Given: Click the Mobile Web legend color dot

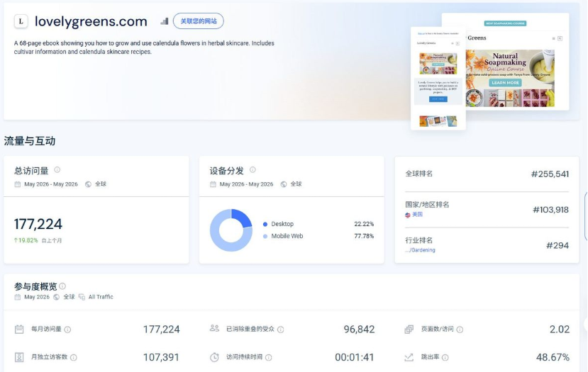Looking at the screenshot, I should point(265,237).
